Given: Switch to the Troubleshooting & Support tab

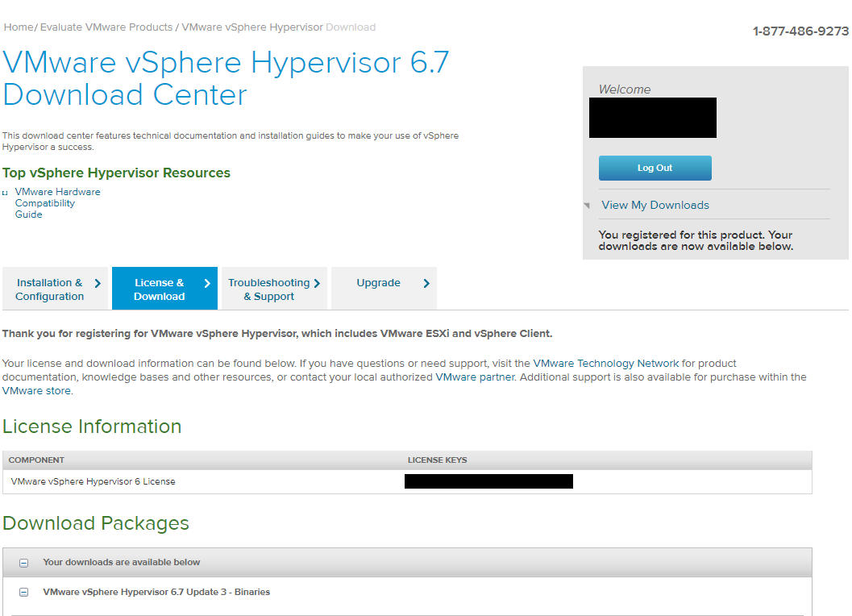Looking at the screenshot, I should 274,289.
